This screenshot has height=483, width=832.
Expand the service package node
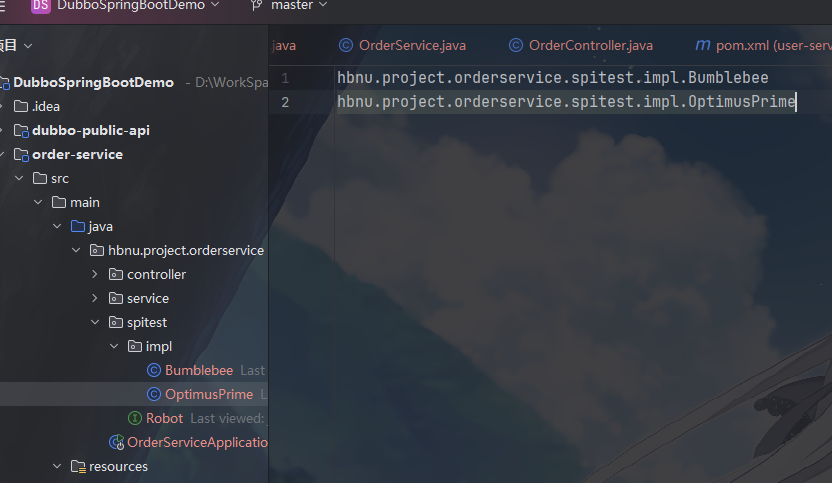coord(95,298)
